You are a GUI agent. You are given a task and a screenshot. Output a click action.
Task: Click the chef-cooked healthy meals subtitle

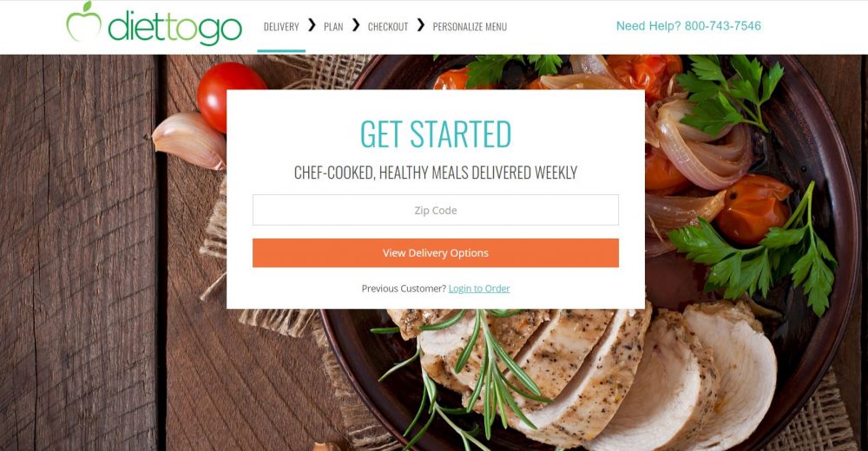(x=436, y=173)
